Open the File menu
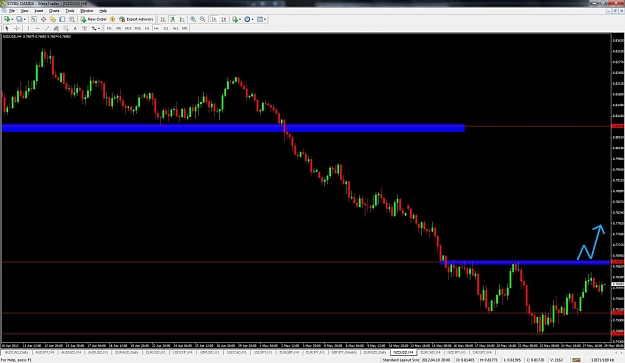 [x=12, y=11]
